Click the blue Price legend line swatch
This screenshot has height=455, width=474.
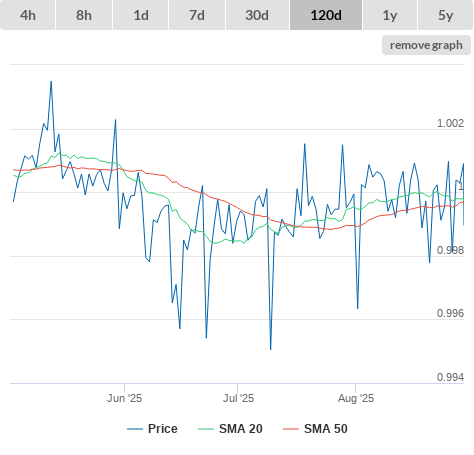pos(135,429)
